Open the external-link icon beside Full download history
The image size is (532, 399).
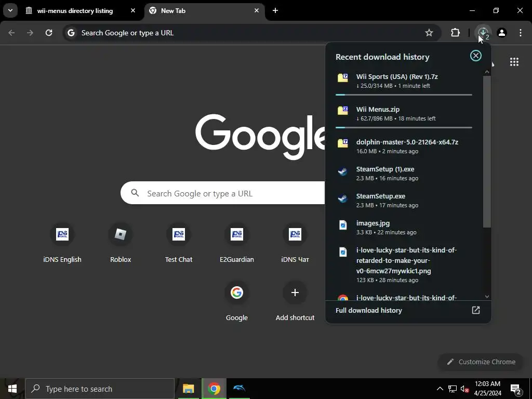click(x=476, y=310)
